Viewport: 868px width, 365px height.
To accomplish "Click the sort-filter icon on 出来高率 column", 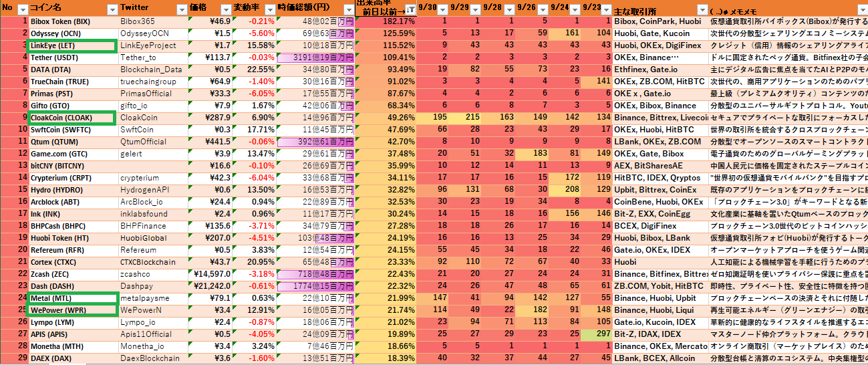I will coord(410,9).
